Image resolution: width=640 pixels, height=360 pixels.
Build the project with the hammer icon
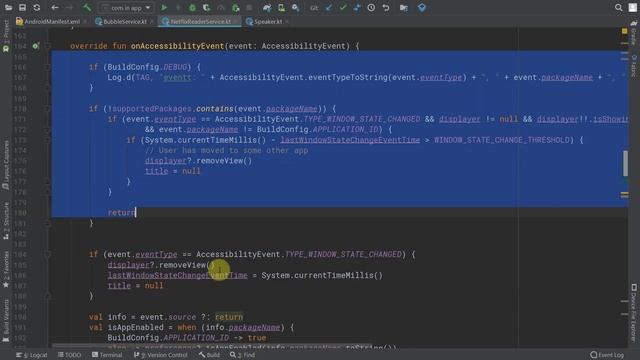point(87,8)
